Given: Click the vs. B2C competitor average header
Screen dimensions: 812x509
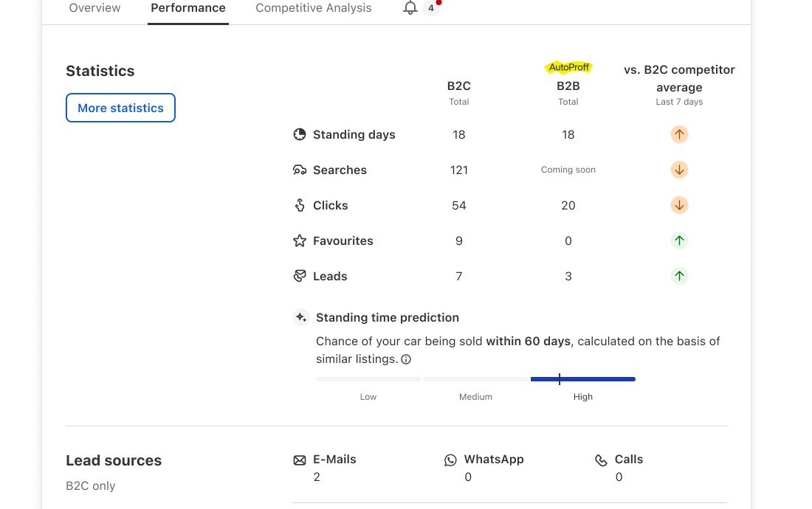Looking at the screenshot, I should pyautogui.click(x=679, y=78).
